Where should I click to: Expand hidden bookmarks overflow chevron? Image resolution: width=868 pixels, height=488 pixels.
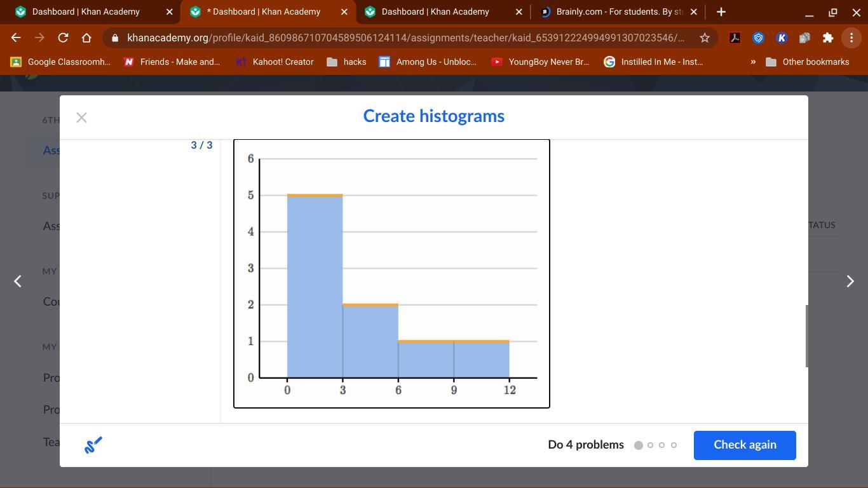[752, 62]
